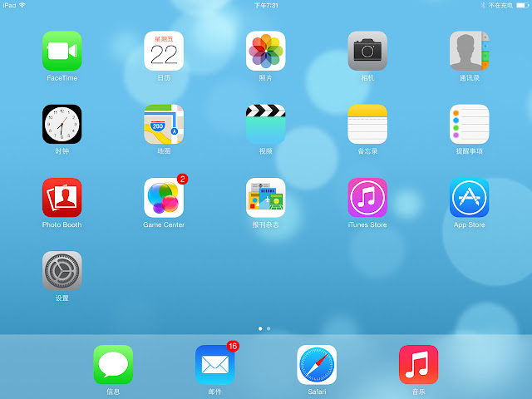532x399 pixels.
Task: Tap the 'FaceTime' label text
Action: tap(62, 78)
